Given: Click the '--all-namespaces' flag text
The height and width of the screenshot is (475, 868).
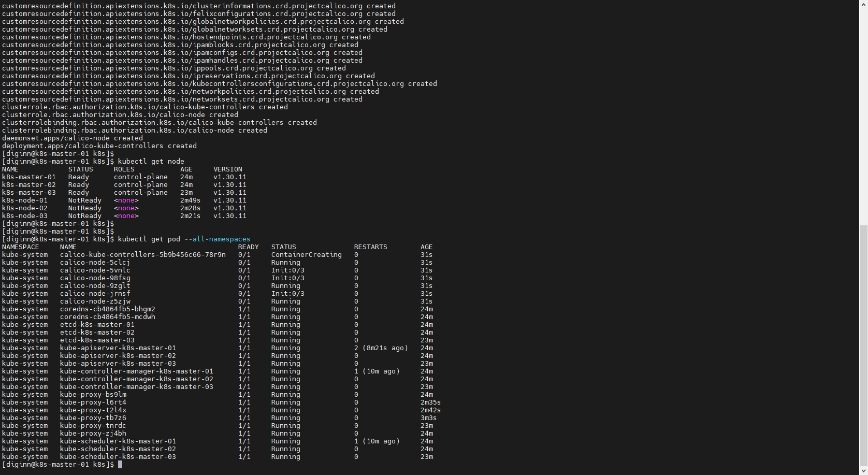Looking at the screenshot, I should (x=217, y=239).
